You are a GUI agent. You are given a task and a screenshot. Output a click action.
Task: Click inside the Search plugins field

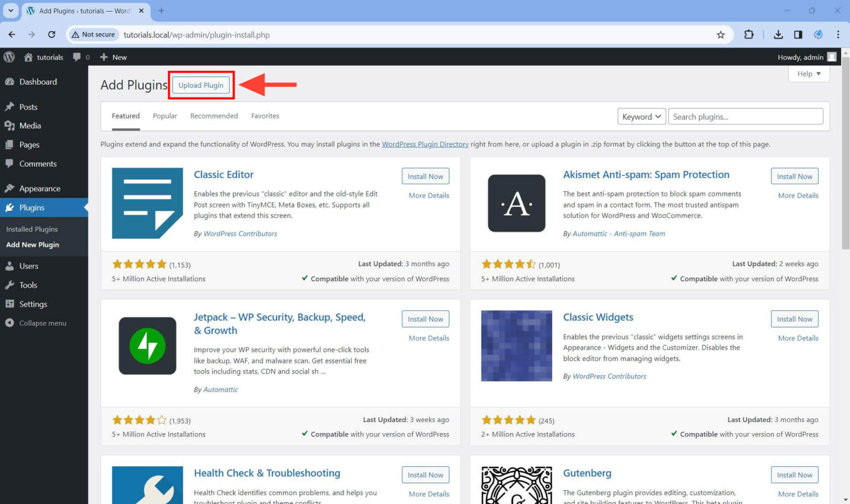point(745,116)
